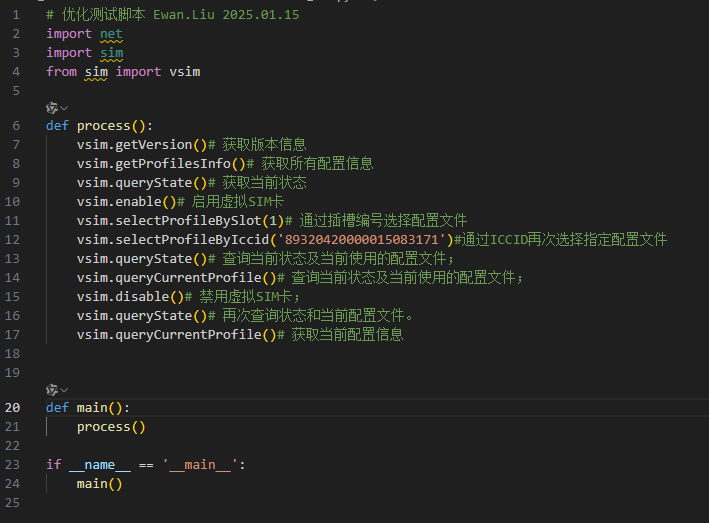Image resolution: width=709 pixels, height=523 pixels.
Task: Click the header comment with Ewan.Liu
Action: tap(172, 15)
